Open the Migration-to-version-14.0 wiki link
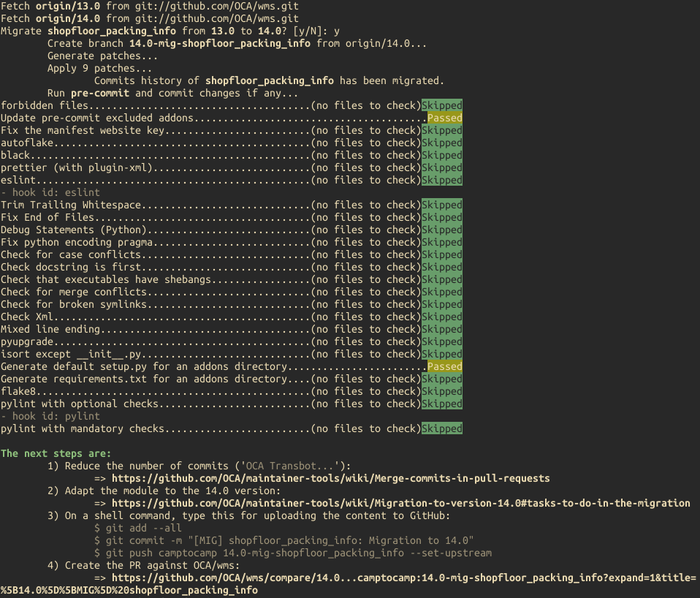The width and height of the screenshot is (700, 598). [x=400, y=503]
